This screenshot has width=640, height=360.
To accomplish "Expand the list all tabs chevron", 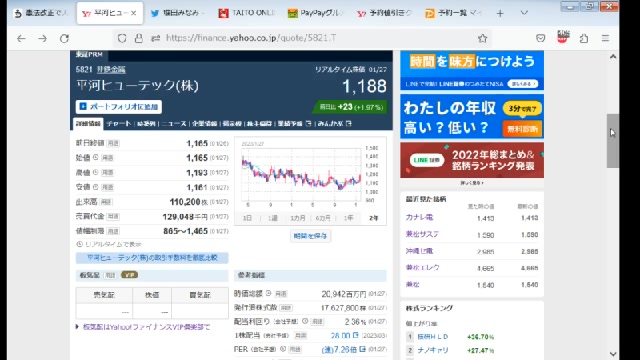I will (x=524, y=13).
